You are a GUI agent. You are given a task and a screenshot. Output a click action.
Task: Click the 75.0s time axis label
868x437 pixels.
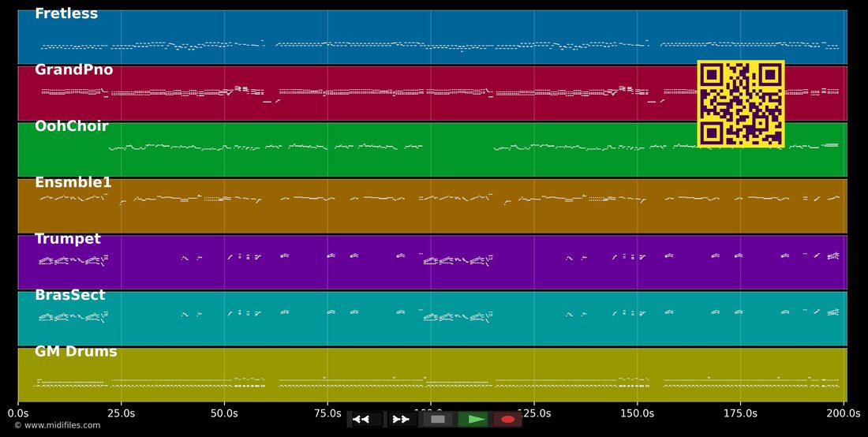click(x=327, y=413)
